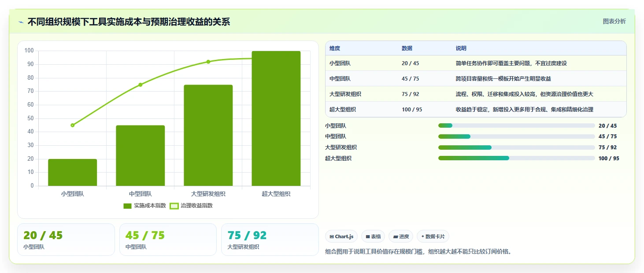Open the 20 / 45 小型团队 data card
The height and width of the screenshot is (273, 644).
66,240
